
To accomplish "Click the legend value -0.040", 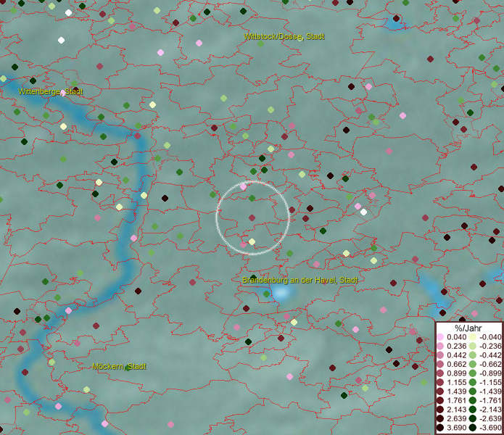I will [490, 337].
